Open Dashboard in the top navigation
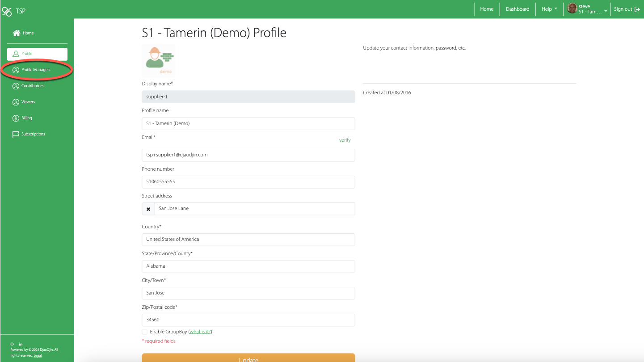This screenshot has height=362, width=644. [x=517, y=9]
